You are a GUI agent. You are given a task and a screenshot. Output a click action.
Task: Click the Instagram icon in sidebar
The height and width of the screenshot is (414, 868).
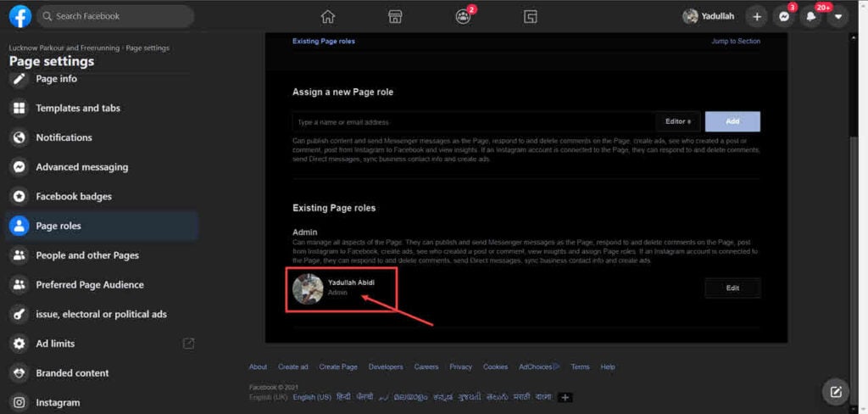click(19, 402)
